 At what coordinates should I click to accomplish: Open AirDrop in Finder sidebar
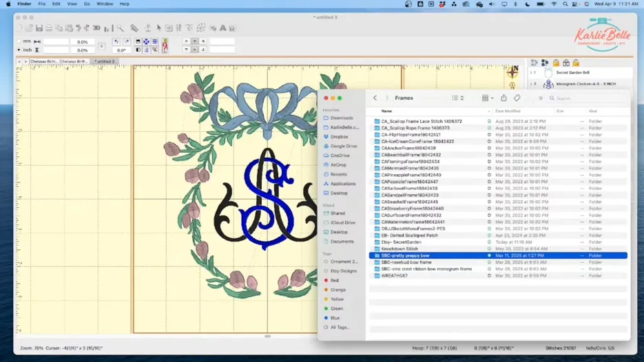tap(338, 165)
